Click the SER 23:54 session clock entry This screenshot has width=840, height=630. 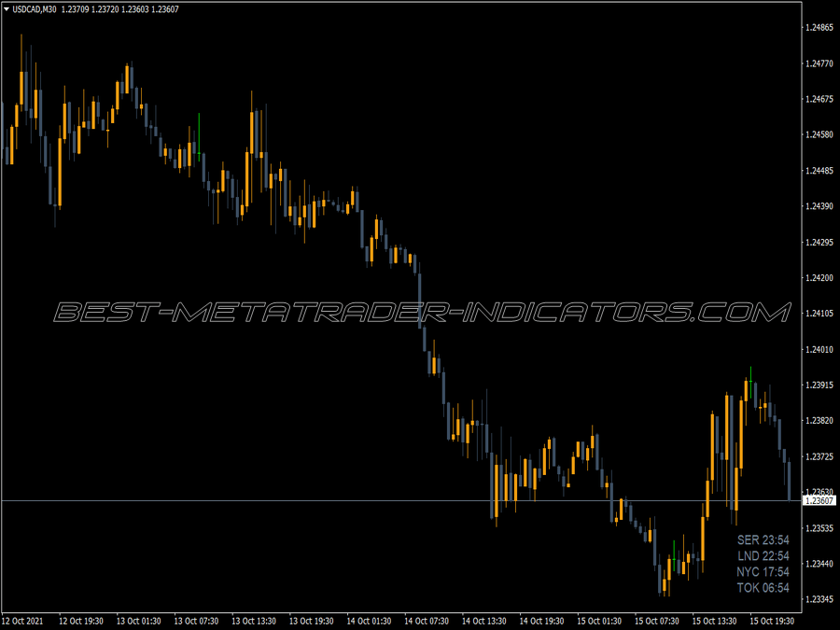coord(763,540)
